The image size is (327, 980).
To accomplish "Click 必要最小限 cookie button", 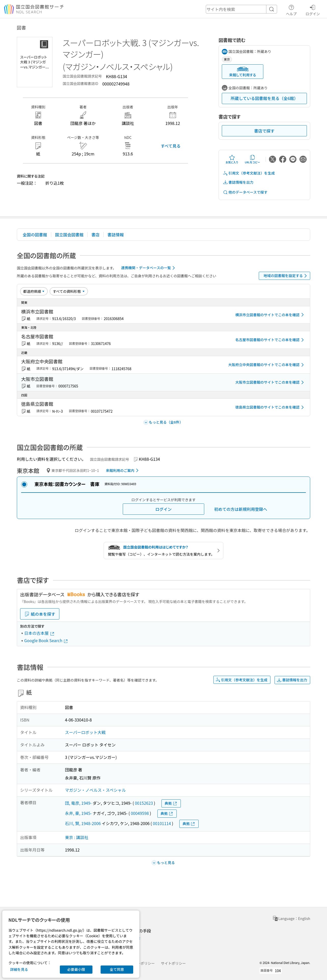I will [76, 969].
